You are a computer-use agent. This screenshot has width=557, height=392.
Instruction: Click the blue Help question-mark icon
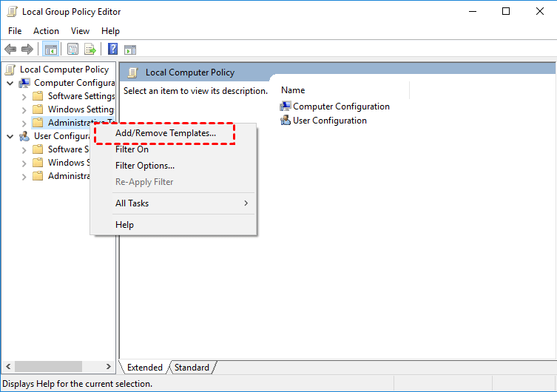pyautogui.click(x=112, y=49)
